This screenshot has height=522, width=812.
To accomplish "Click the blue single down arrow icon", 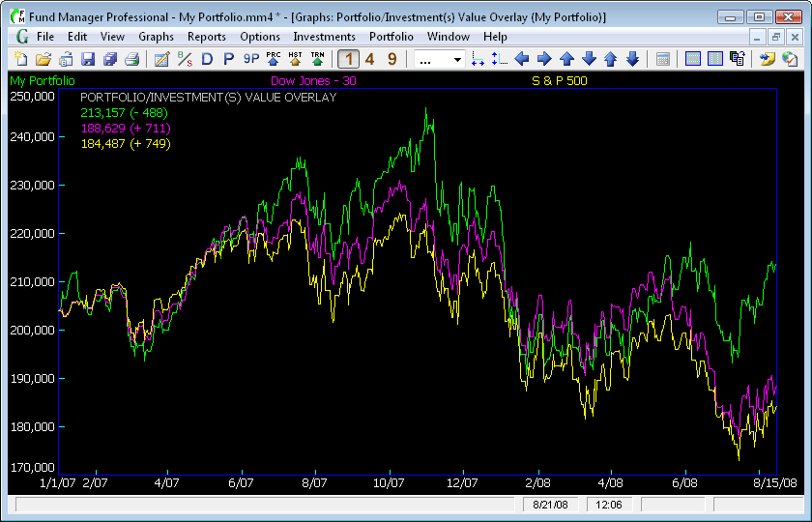I will [589, 59].
